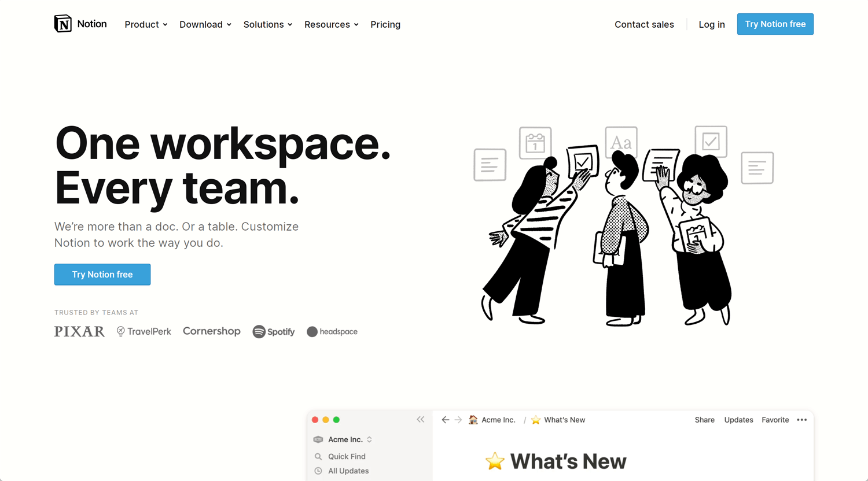Click Share in the app preview
868x481 pixels.
tap(705, 420)
